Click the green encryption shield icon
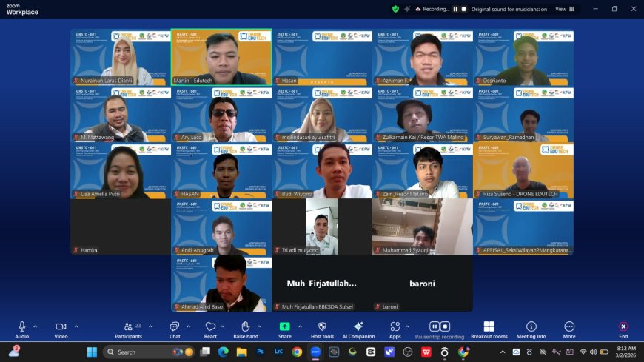The height and width of the screenshot is (362, 644). pos(395,9)
